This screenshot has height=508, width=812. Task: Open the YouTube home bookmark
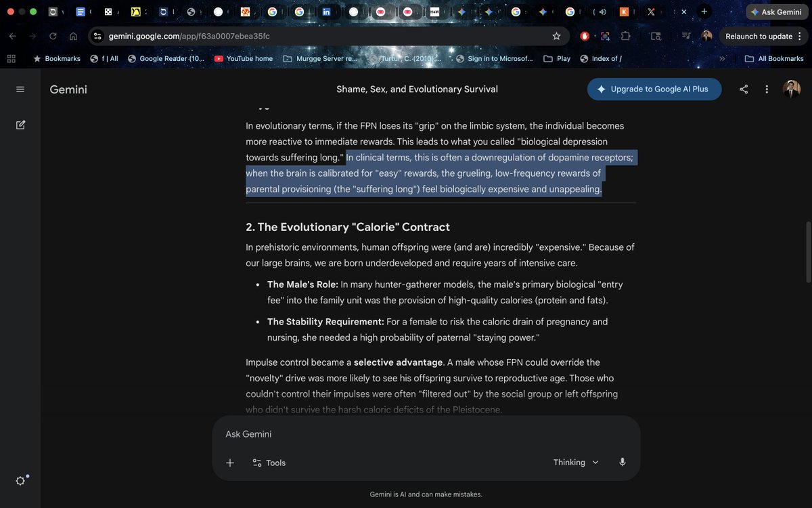point(244,59)
